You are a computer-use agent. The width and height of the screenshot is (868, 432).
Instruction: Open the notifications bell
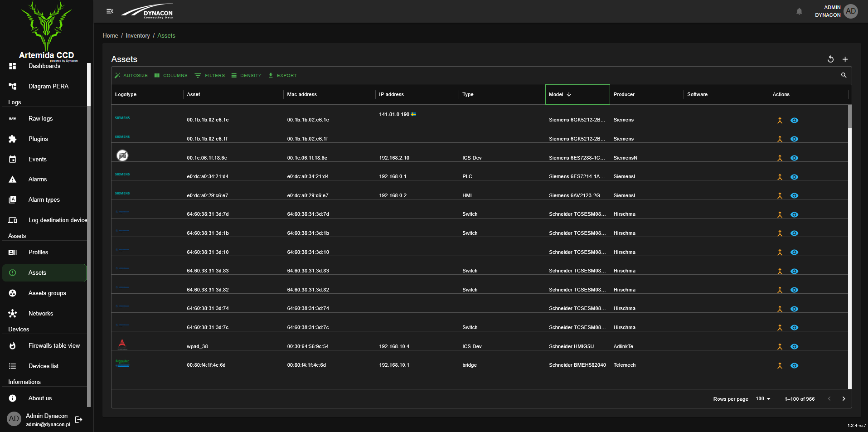799,11
